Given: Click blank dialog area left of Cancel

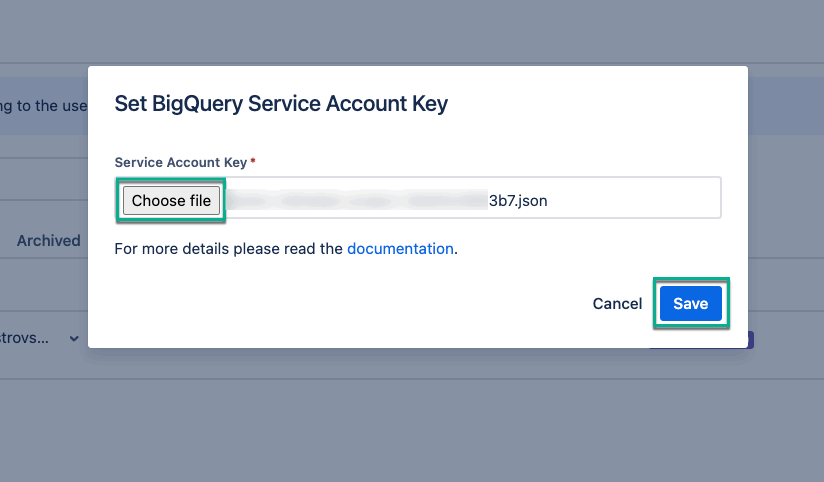Looking at the screenshot, I should tap(350, 304).
